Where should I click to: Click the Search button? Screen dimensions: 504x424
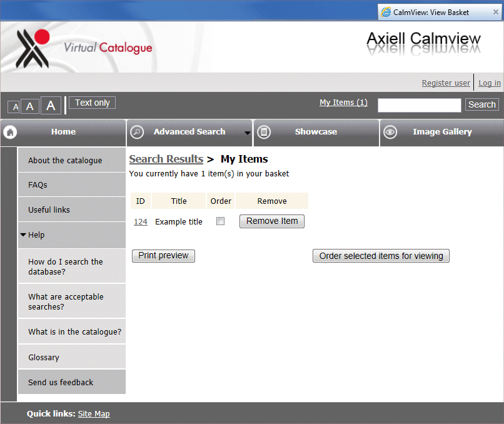pyautogui.click(x=482, y=105)
